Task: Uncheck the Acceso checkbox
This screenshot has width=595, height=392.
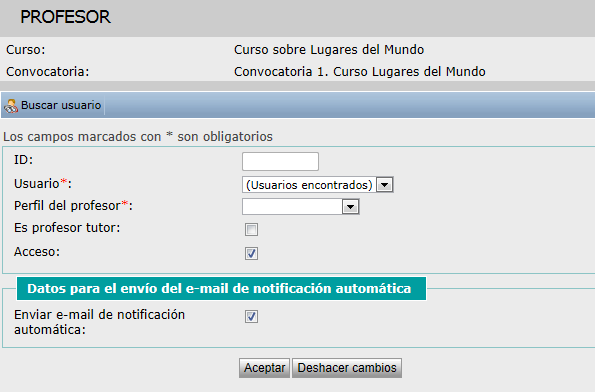Action: point(251,253)
